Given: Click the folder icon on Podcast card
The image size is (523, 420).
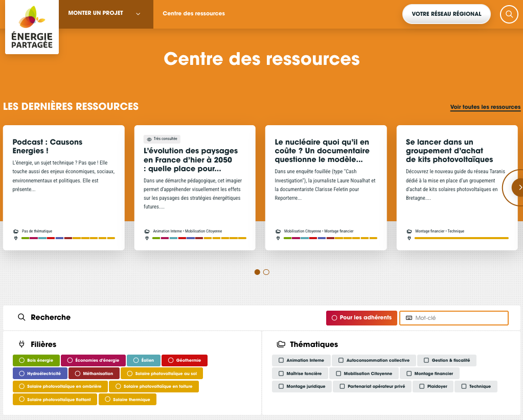Looking at the screenshot, I should [x=16, y=231].
